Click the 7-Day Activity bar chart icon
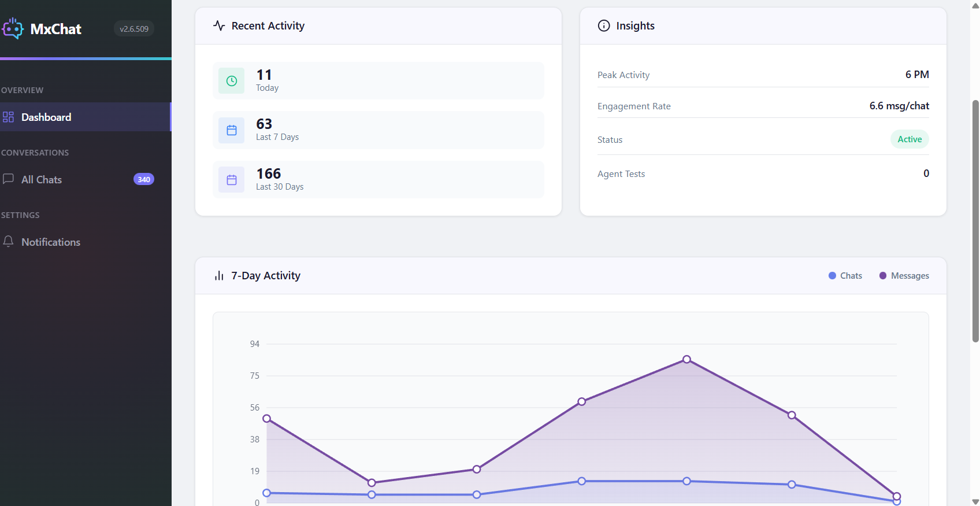Screen dimensions: 980x506 [x=219, y=276]
